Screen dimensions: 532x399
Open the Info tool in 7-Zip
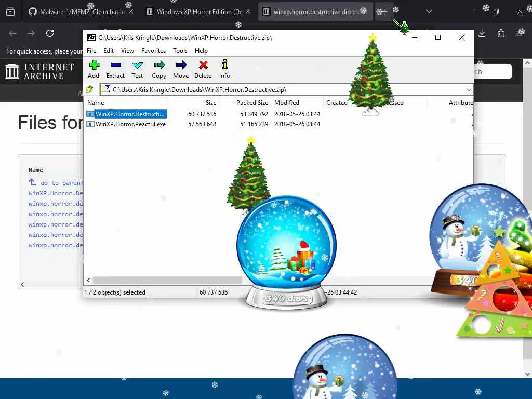224,70
